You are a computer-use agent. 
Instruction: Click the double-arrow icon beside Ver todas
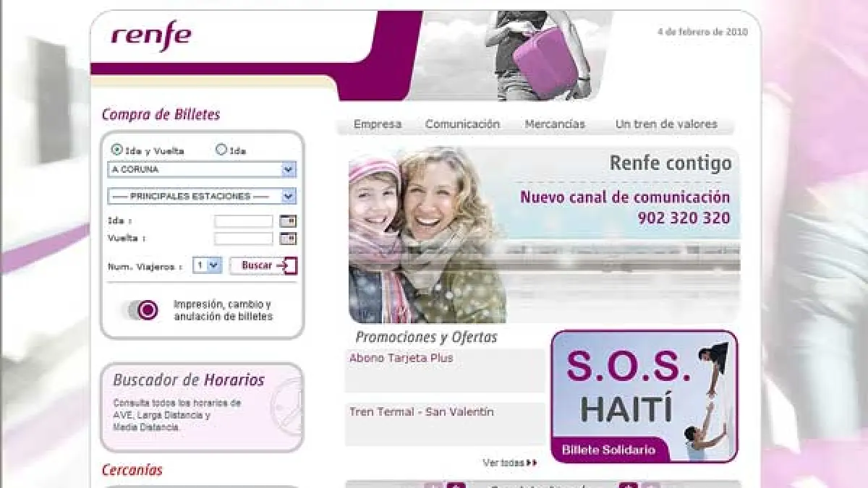pos(532,463)
